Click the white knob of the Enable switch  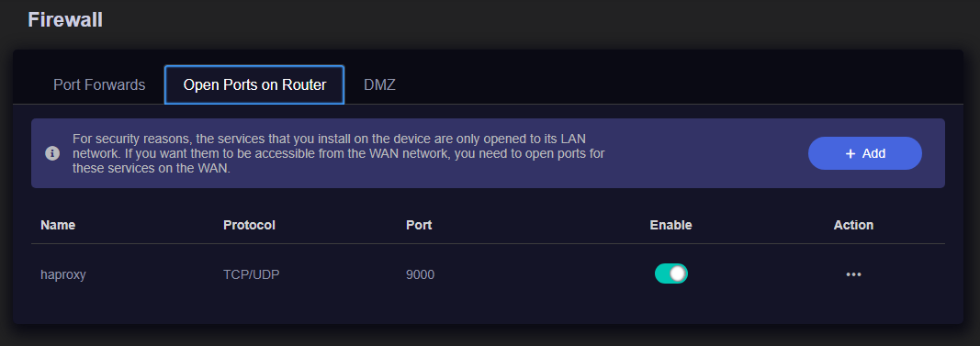tap(678, 273)
